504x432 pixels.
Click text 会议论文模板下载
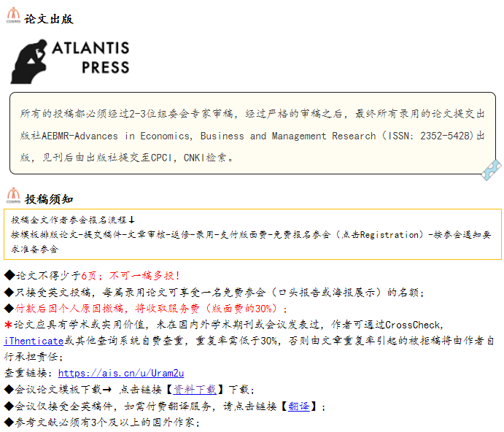[58, 390]
